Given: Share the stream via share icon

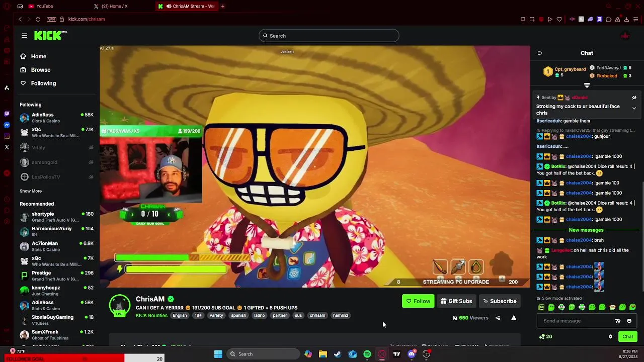Looking at the screenshot, I should (498, 318).
